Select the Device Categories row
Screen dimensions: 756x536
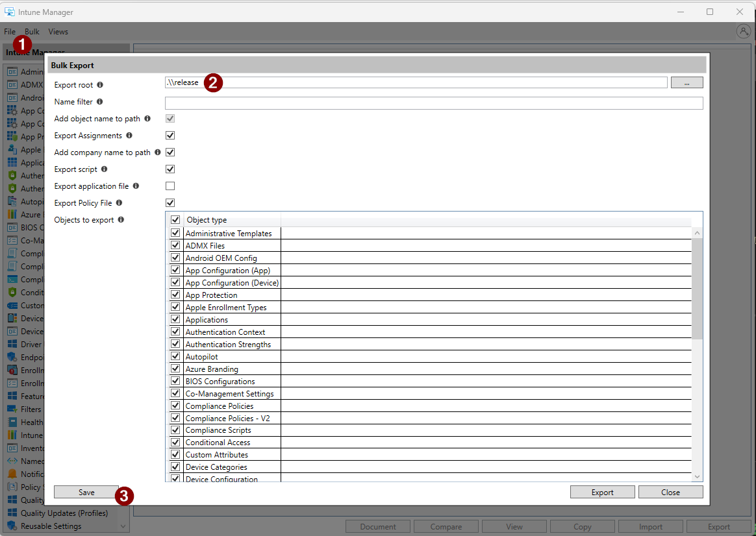pyautogui.click(x=431, y=467)
